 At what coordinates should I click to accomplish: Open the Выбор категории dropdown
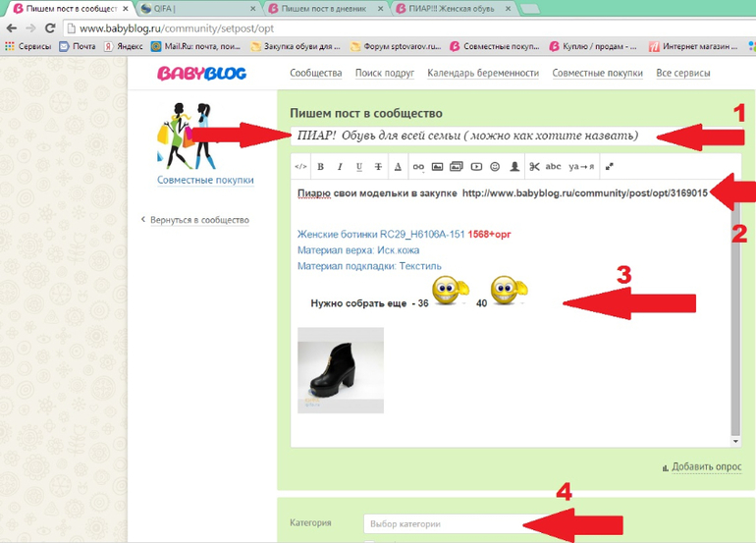[443, 524]
